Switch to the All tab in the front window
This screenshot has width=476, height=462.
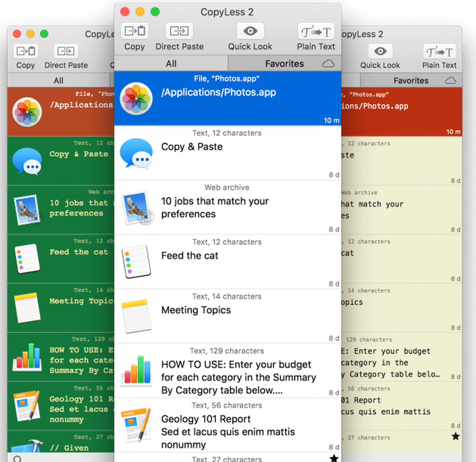click(x=171, y=64)
